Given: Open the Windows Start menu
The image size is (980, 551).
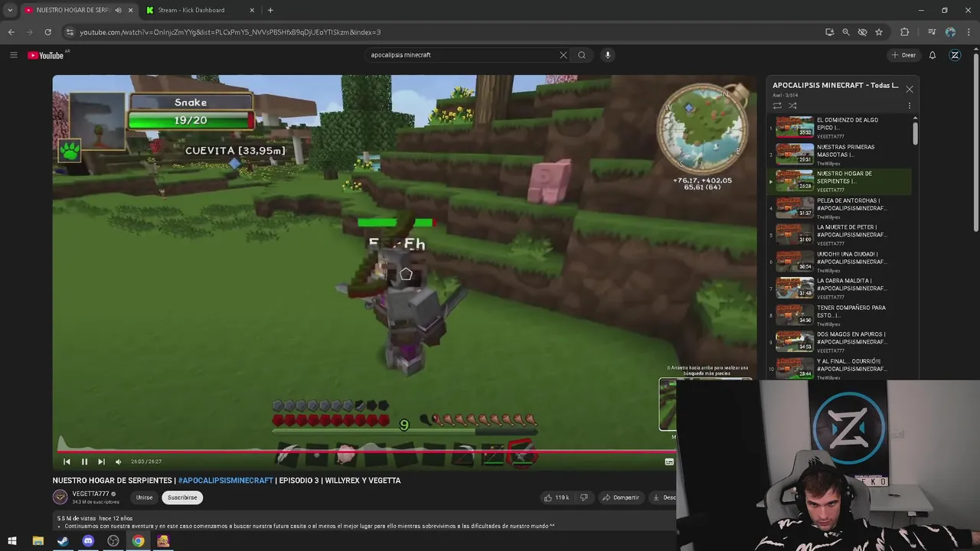Looking at the screenshot, I should [12, 541].
